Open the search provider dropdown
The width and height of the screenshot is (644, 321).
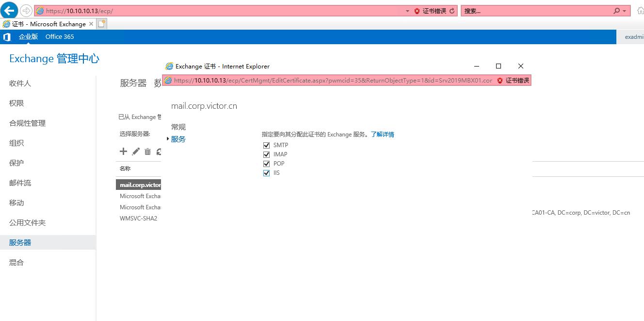click(623, 10)
